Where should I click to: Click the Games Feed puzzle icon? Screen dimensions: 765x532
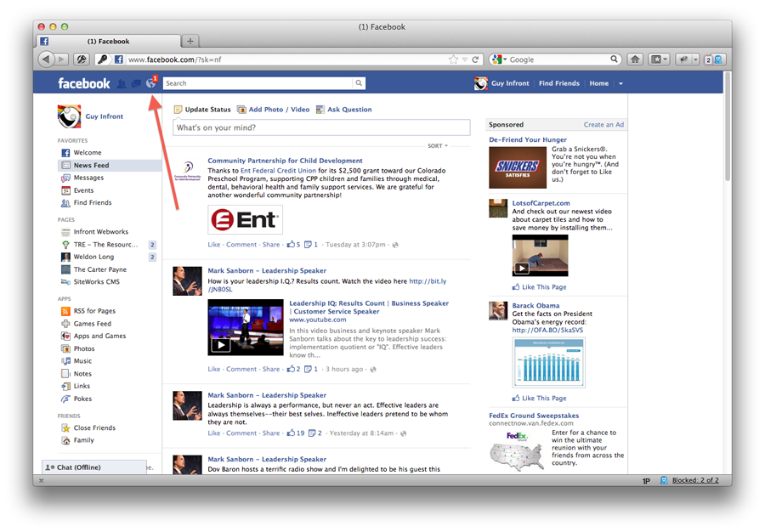[65, 324]
